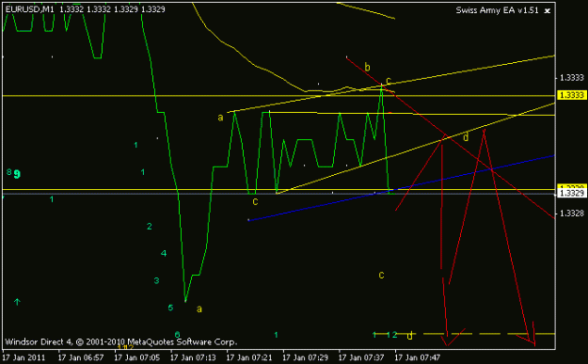This screenshot has height=364, width=588.
Task: Select the green wave count label 5
Action: (170, 308)
